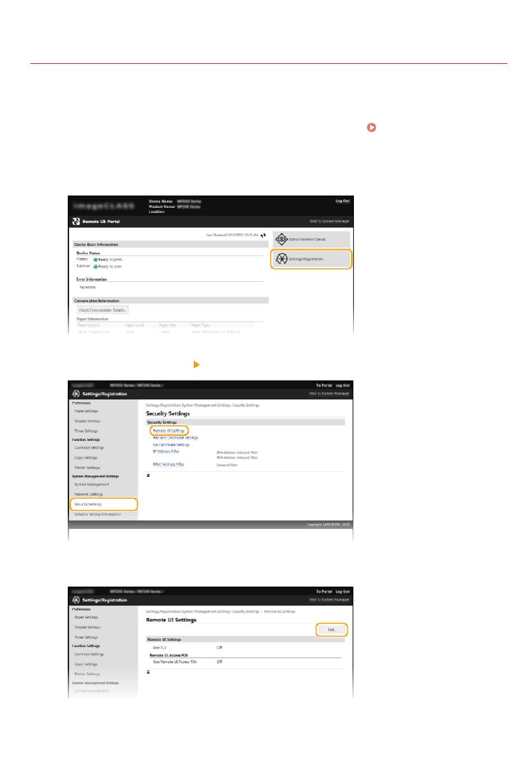
Task: Click the back-to-top arrow under Use Remote UI Access PIN
Action: click(x=148, y=671)
